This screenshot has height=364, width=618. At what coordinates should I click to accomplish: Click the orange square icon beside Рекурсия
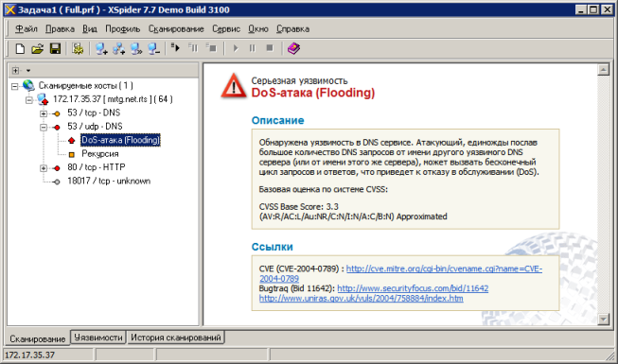(x=71, y=154)
